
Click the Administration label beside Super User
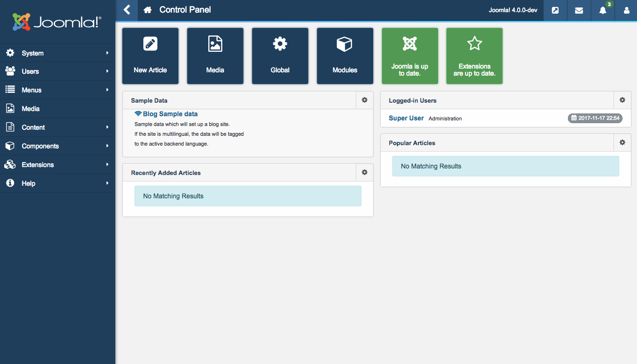[x=445, y=119]
